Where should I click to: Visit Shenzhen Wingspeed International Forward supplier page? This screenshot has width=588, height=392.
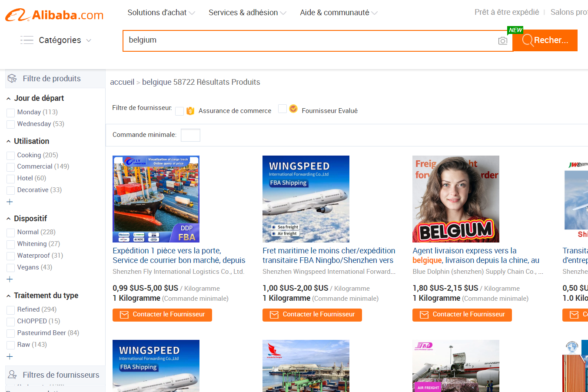pyautogui.click(x=329, y=272)
